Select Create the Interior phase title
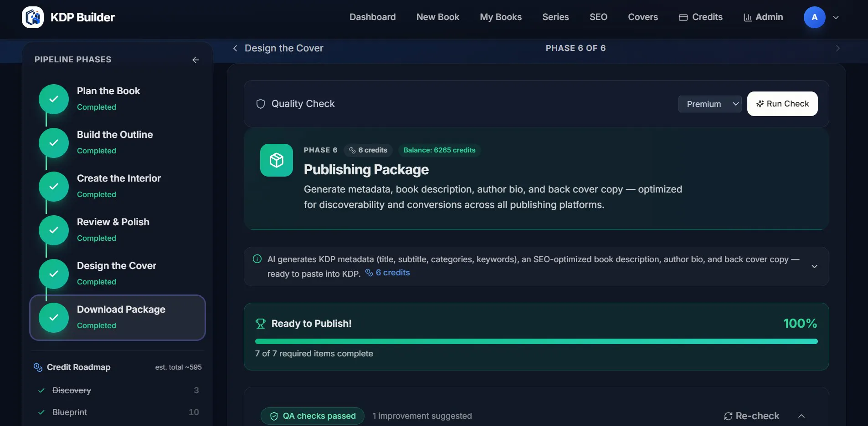Viewport: 868px width, 426px height. tap(119, 178)
